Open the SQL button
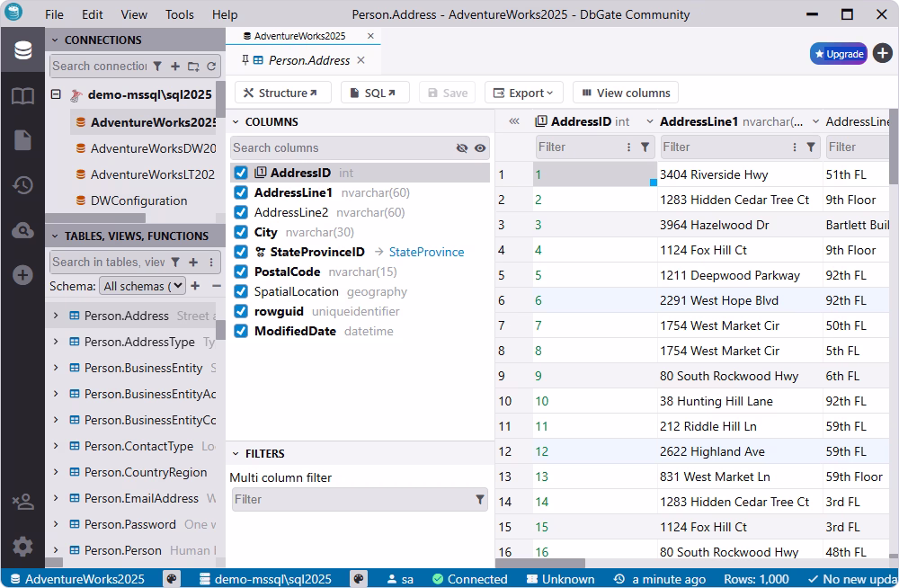This screenshot has height=588, width=899. 375,93
